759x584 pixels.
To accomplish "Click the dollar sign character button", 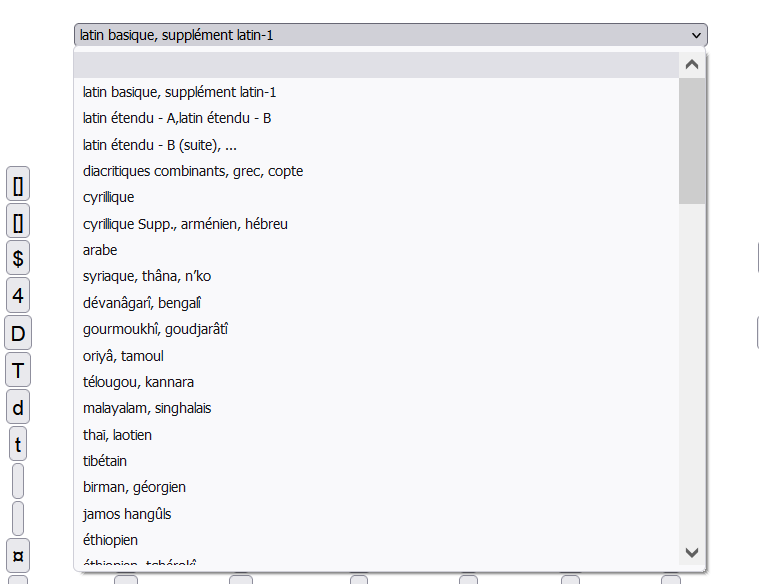I will coord(18,258).
